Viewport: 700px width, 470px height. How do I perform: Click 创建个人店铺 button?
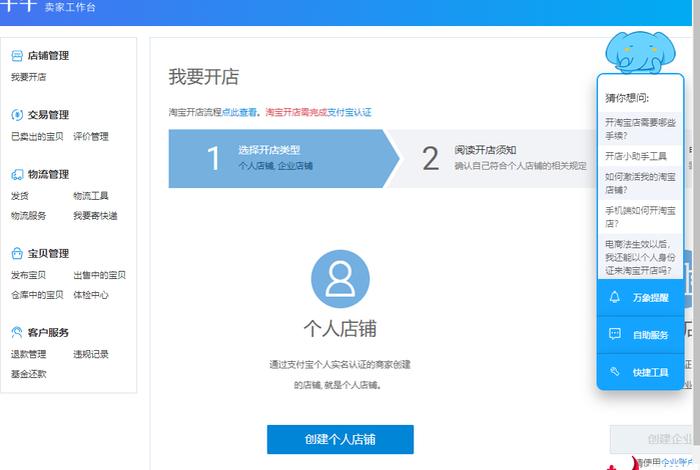point(340,439)
